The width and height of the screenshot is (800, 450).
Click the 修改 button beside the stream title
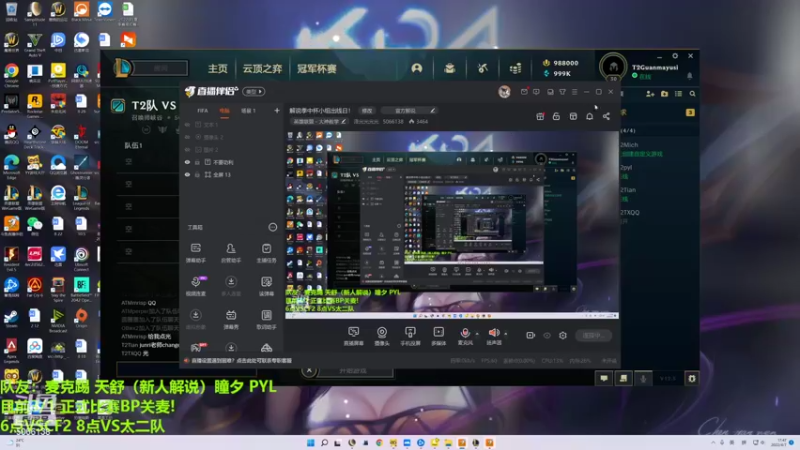367,110
